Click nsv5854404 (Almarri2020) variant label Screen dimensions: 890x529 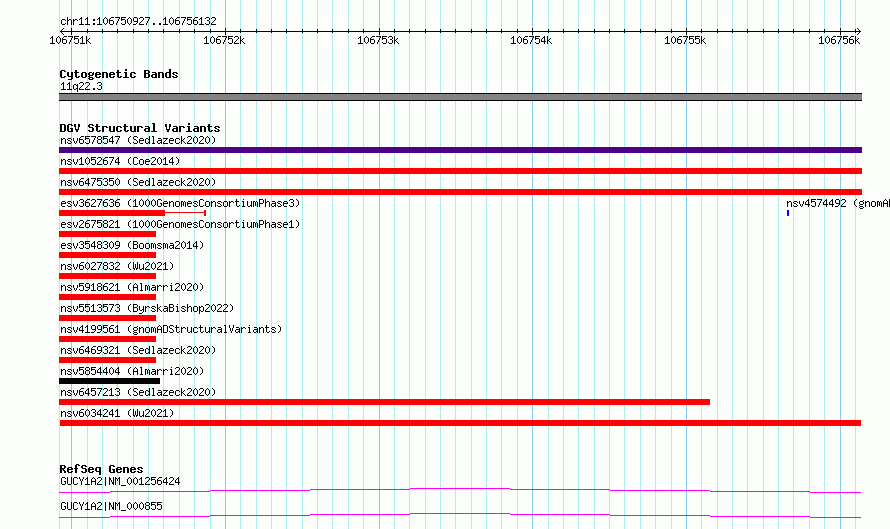(132, 371)
